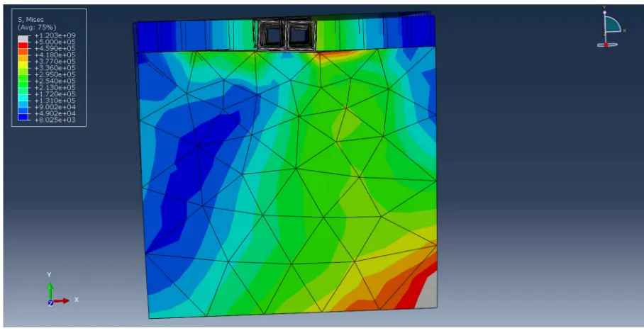Click legend value +4.590e+05
Image resolution: width=644 pixels, height=333 pixels.
pos(55,48)
